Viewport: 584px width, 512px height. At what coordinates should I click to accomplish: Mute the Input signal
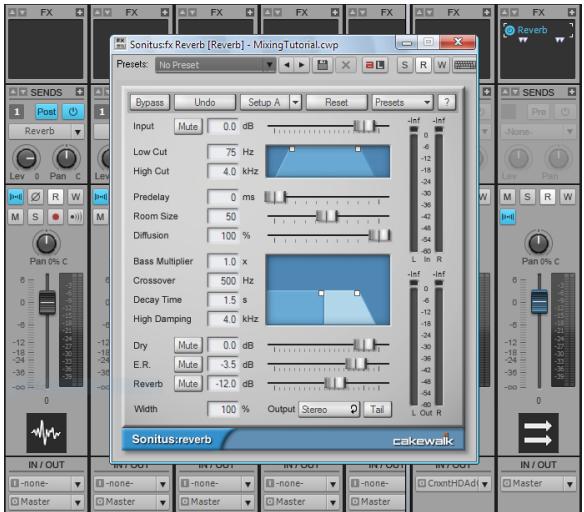point(188,127)
